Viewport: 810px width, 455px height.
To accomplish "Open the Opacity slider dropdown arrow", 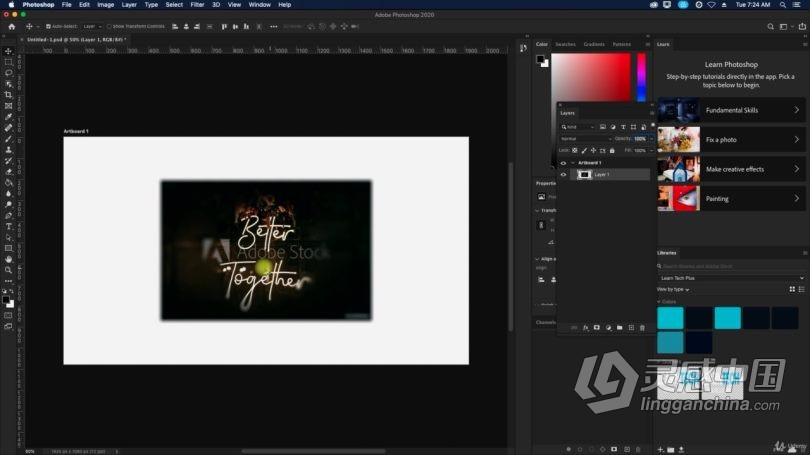I will [651, 138].
